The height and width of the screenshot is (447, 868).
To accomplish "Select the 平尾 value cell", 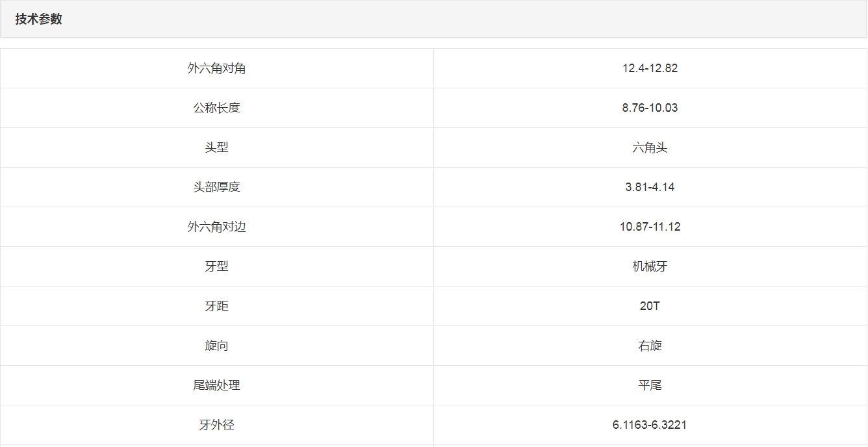I will pos(650,385).
